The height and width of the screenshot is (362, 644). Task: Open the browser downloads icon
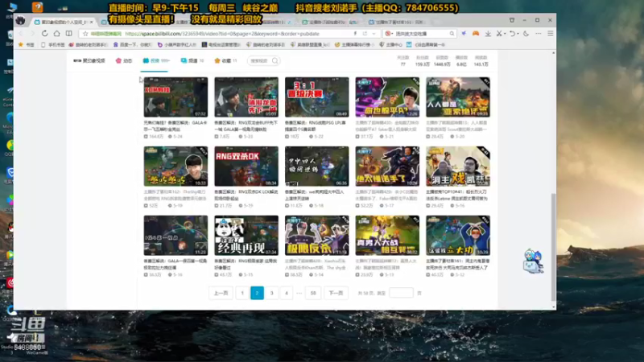pyautogui.click(x=488, y=34)
